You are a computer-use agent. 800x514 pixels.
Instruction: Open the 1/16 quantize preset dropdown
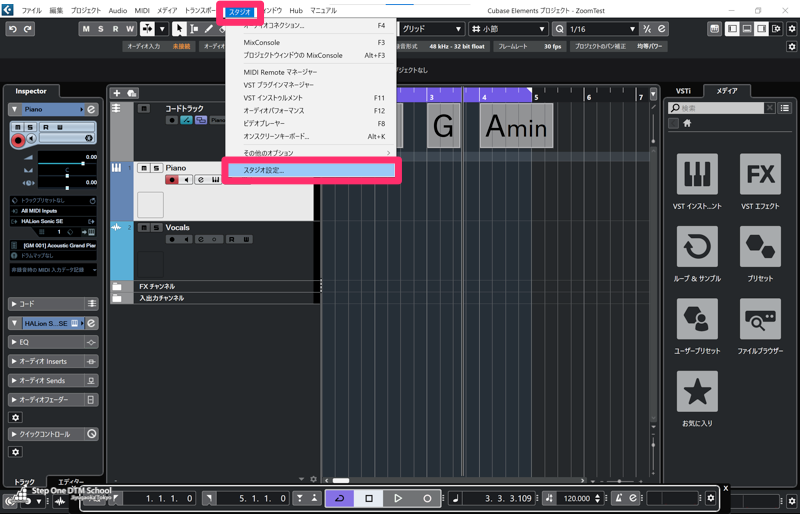coord(603,29)
